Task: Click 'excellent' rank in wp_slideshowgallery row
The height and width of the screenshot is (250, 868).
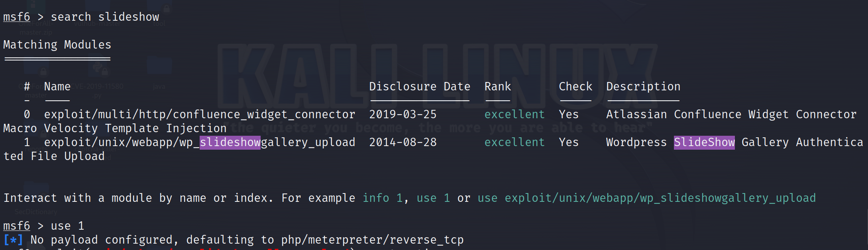Action: pos(515,142)
